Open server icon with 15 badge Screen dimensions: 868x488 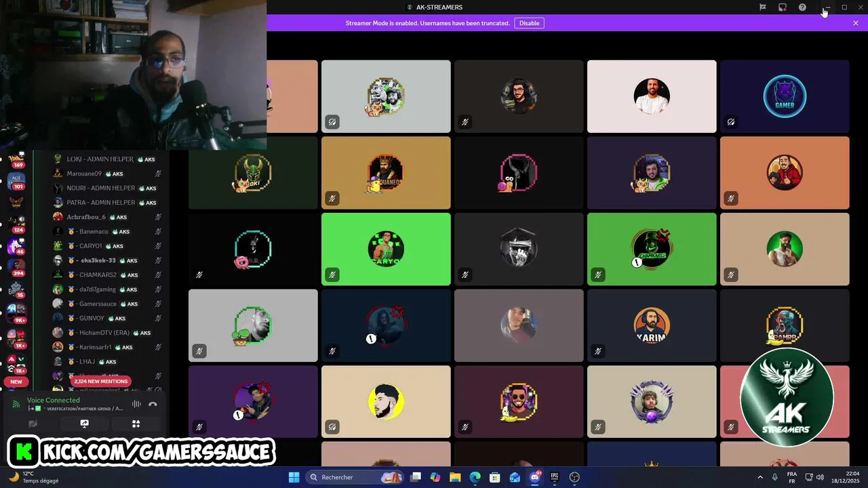pos(16,290)
